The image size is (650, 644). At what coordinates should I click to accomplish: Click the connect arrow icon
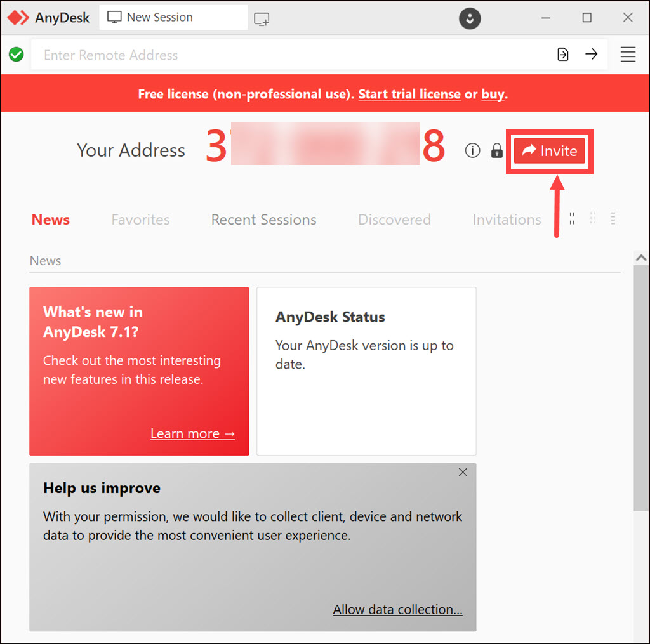click(591, 54)
